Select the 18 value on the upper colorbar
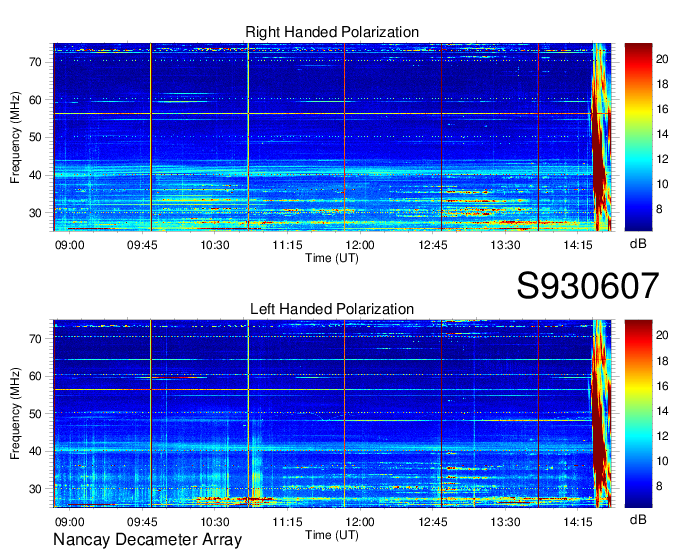 [x=662, y=84]
